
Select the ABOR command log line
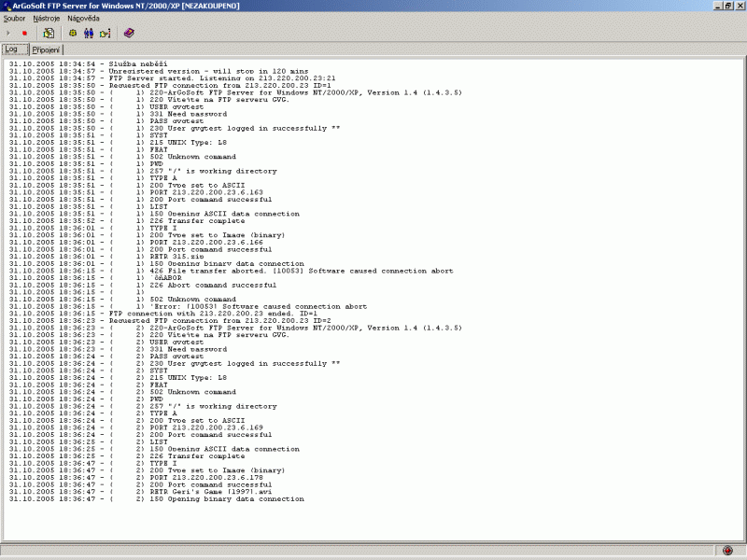95,278
